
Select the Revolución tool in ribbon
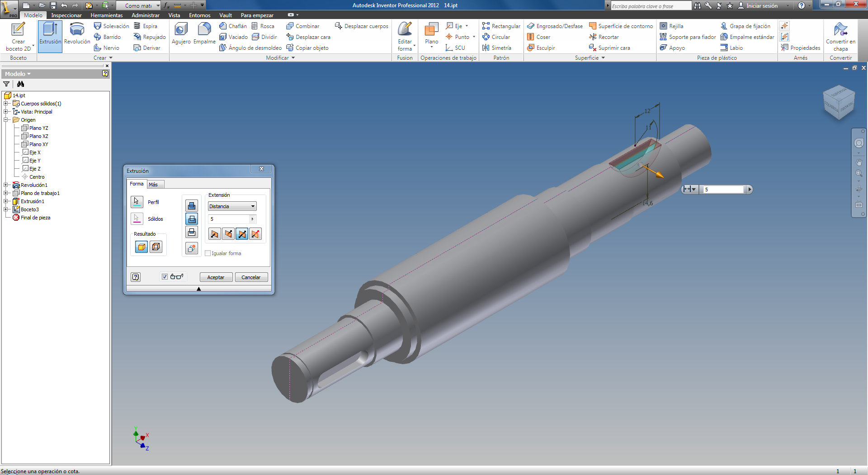pos(77,34)
